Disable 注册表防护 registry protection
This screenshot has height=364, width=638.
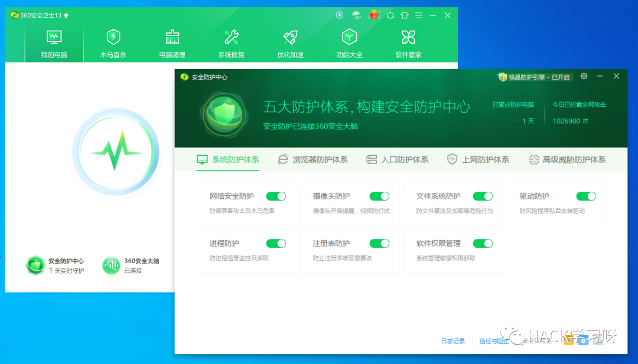379,243
